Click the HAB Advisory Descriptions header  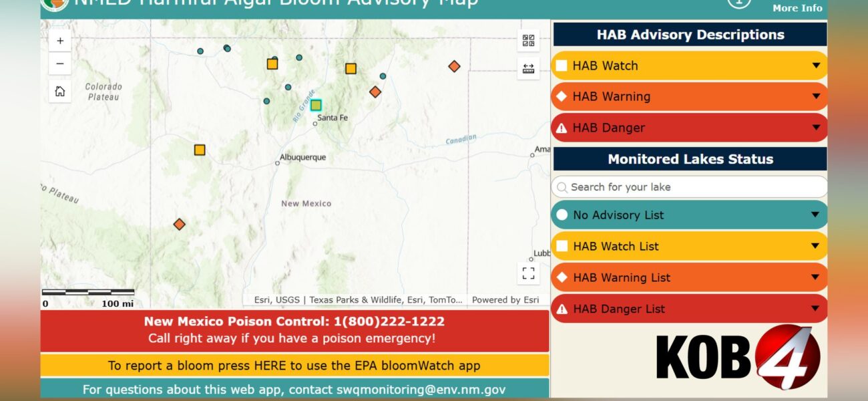(x=690, y=35)
